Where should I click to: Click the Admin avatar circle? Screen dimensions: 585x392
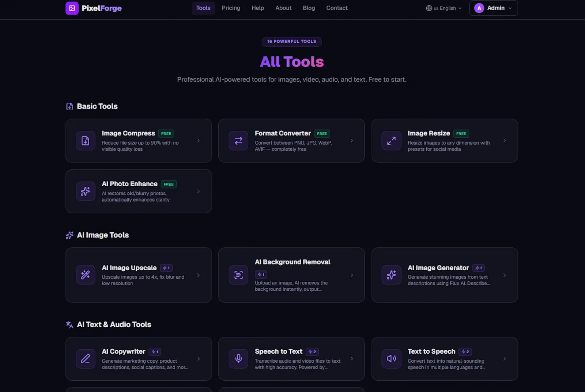479,8
